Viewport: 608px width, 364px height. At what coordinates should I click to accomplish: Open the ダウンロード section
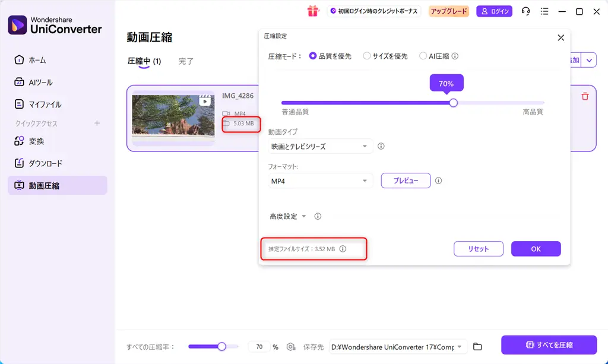click(x=40, y=163)
